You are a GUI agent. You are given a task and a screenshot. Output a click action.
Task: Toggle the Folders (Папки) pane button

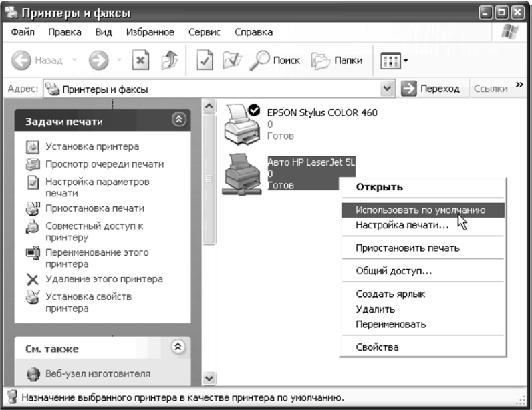click(x=338, y=60)
